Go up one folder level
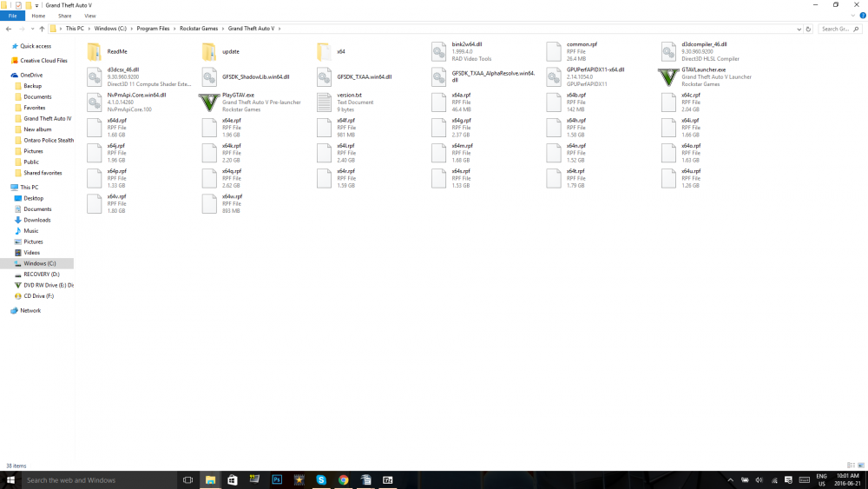 42,29
